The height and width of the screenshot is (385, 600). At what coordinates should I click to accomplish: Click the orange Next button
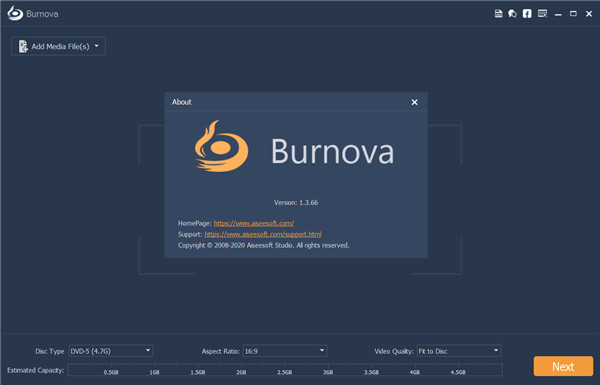[x=563, y=367]
